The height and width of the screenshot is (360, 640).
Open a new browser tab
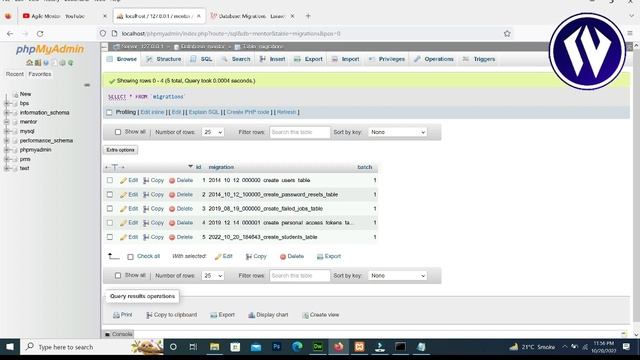pos(308,16)
